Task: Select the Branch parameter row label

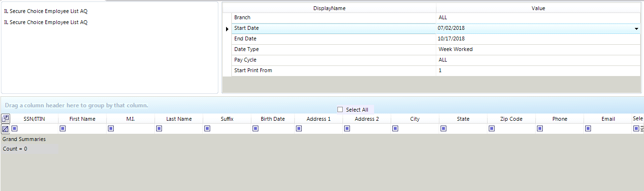Action: click(242, 18)
